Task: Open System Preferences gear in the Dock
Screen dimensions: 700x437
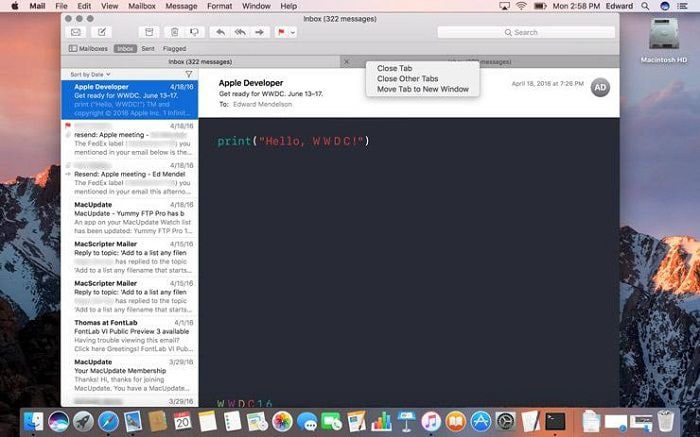Action: point(505,421)
